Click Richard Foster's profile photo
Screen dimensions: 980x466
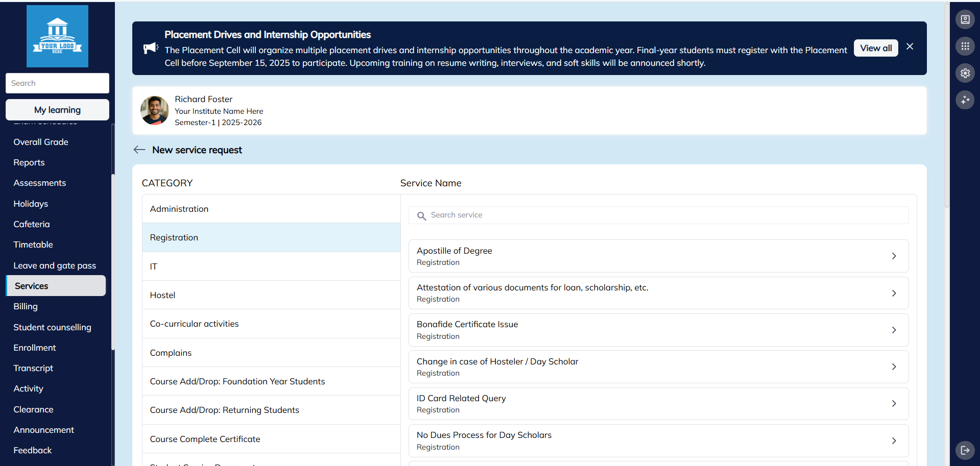click(154, 111)
